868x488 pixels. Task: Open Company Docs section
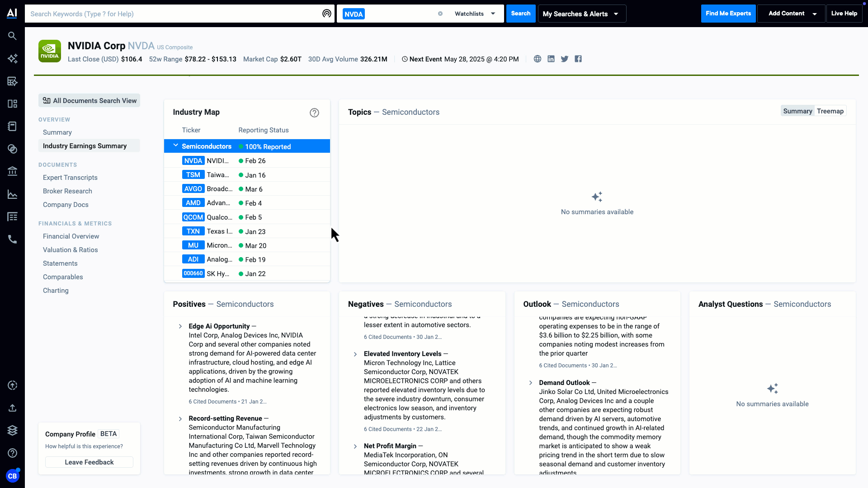(66, 205)
